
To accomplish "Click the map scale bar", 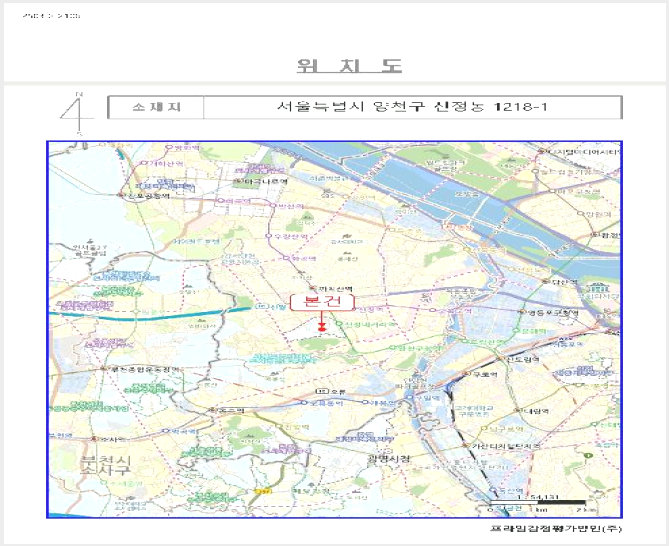I will [537, 503].
